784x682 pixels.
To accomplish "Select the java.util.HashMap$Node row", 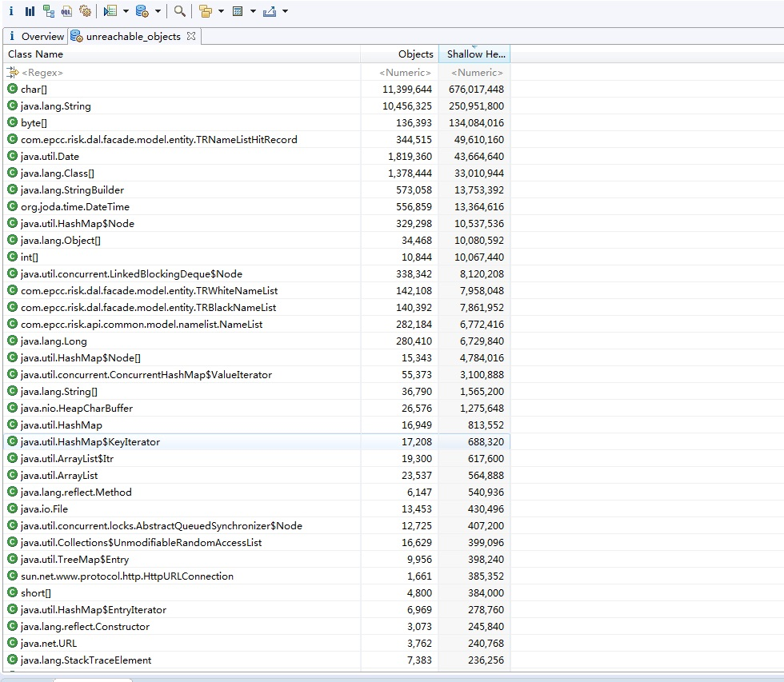I will [x=257, y=223].
